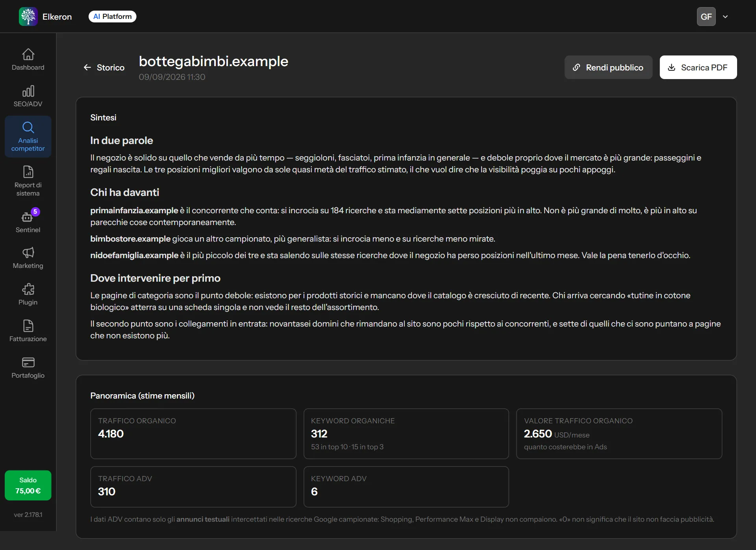Click the download icon in Scarica PDF
Image resolution: width=756 pixels, height=550 pixels.
point(672,67)
